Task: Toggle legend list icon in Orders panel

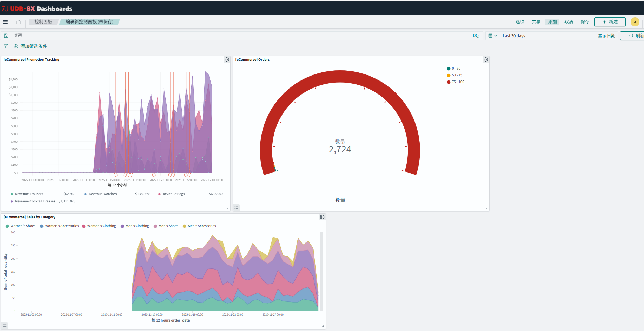Action: click(237, 208)
